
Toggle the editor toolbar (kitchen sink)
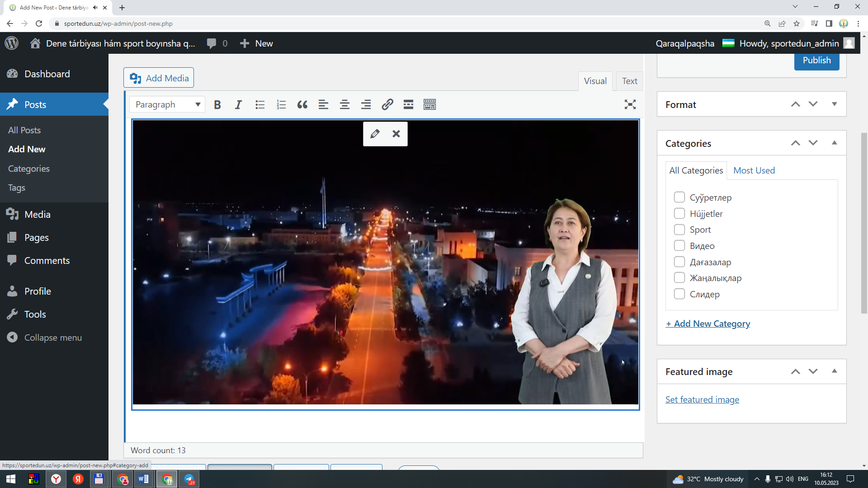[429, 105]
